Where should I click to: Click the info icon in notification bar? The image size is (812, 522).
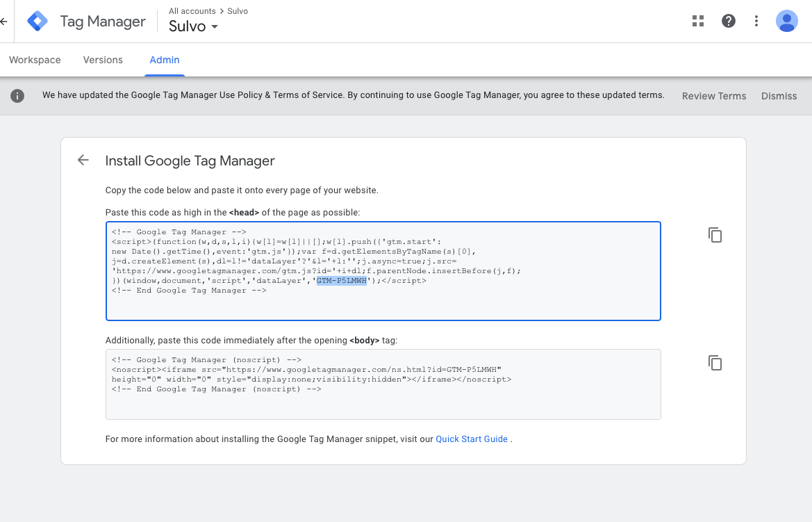click(x=17, y=96)
